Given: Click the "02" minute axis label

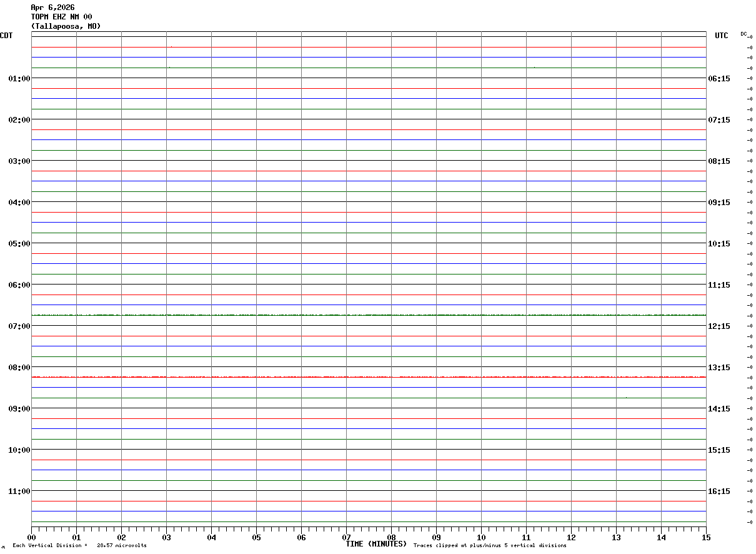Looking at the screenshot, I should point(122,537).
